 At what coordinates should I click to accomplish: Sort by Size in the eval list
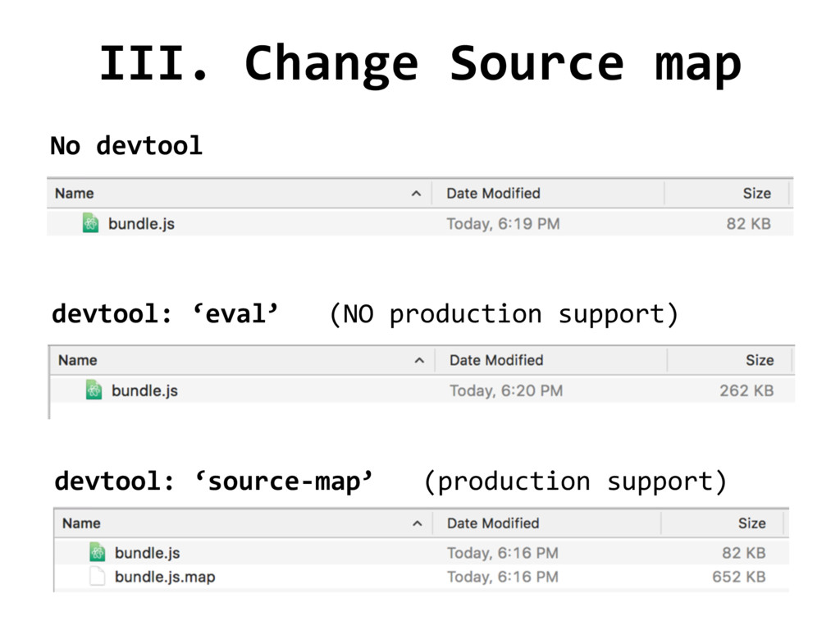click(x=760, y=360)
